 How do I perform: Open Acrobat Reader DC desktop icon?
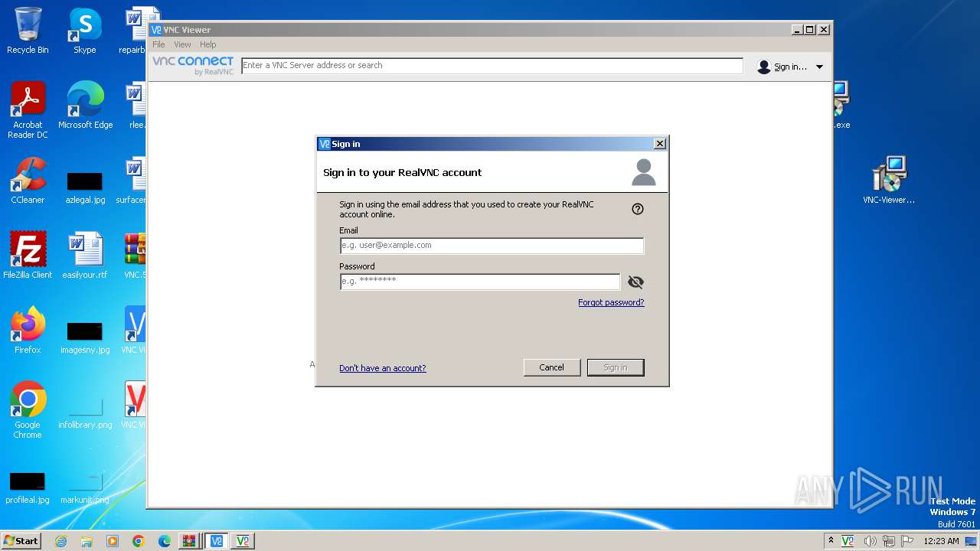[x=28, y=110]
